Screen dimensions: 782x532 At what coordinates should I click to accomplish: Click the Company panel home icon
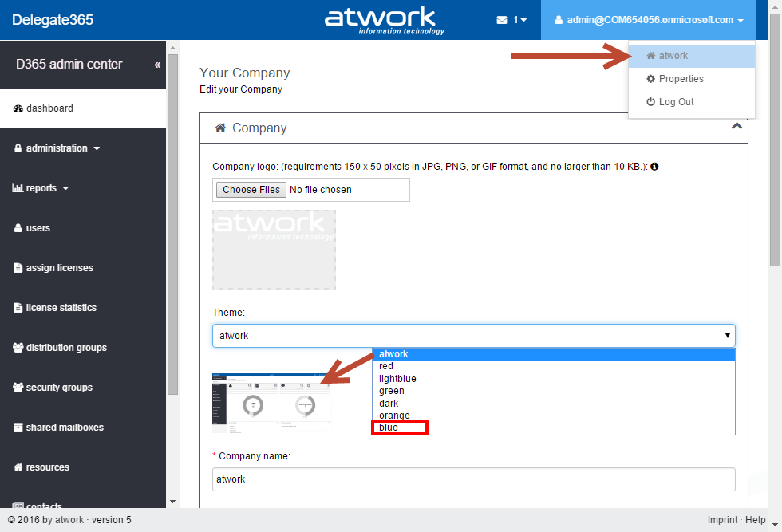click(220, 128)
